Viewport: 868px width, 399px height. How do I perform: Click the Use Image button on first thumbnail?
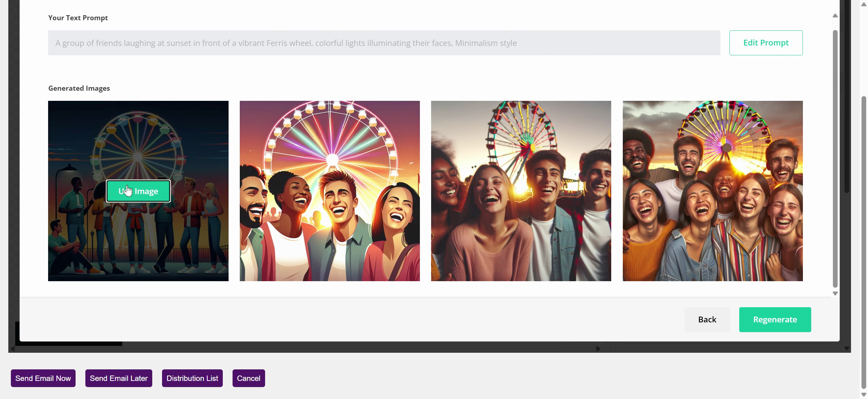pos(138,191)
